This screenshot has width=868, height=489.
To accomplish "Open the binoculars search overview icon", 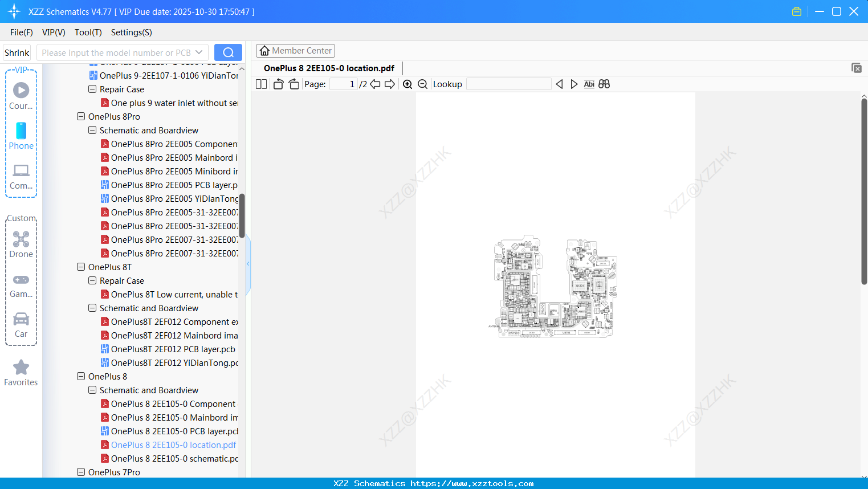I will pyautogui.click(x=604, y=84).
